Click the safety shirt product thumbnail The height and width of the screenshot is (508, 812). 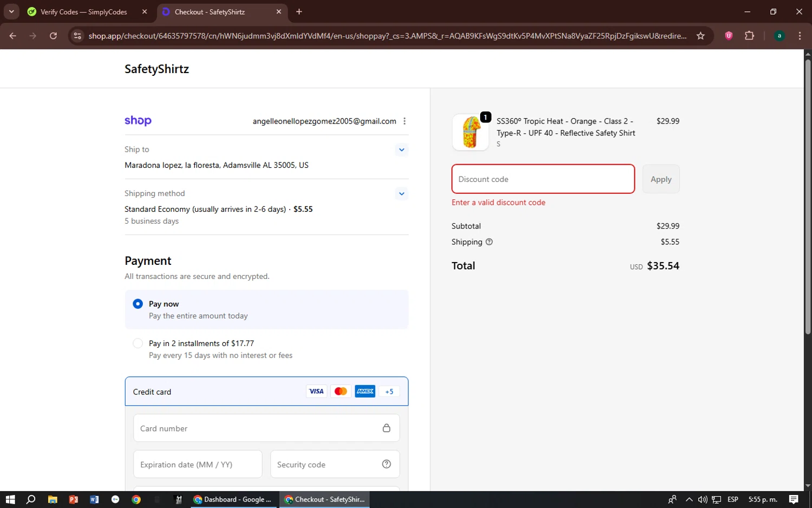(x=470, y=132)
